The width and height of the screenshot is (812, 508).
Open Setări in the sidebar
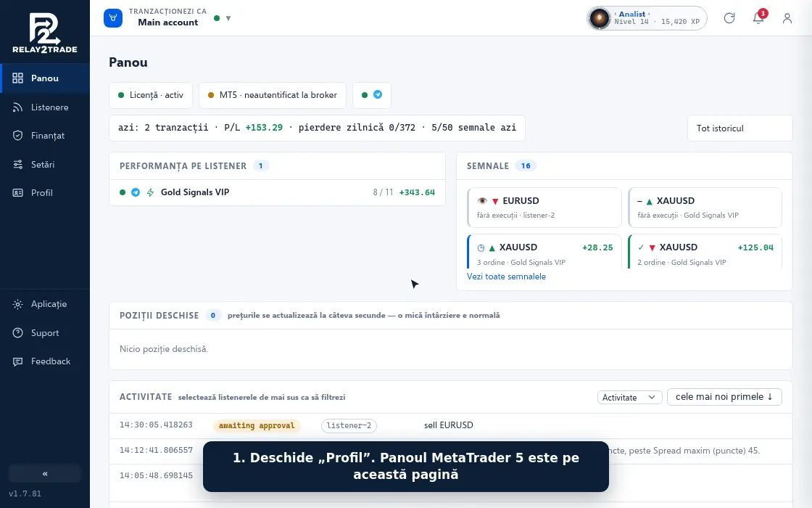click(x=44, y=164)
